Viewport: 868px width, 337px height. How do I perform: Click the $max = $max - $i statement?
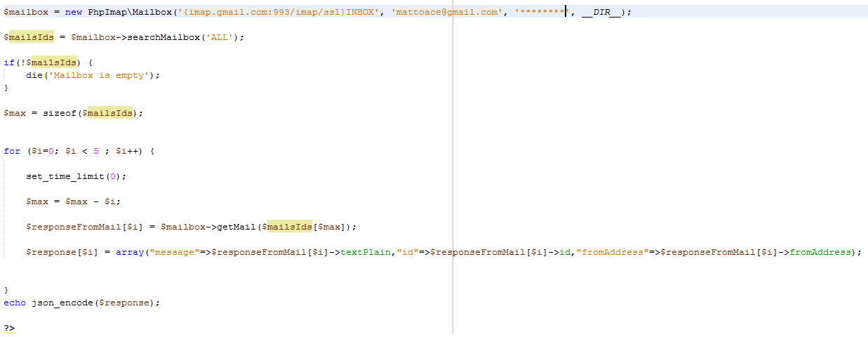[74, 201]
